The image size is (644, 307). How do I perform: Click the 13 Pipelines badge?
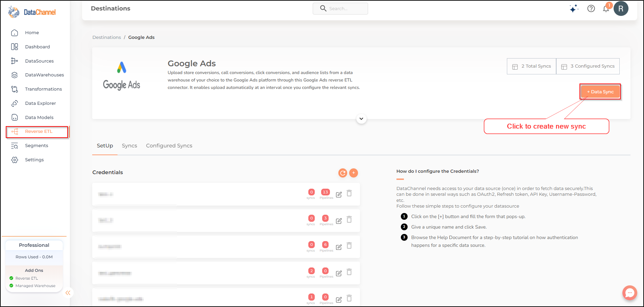326,192
